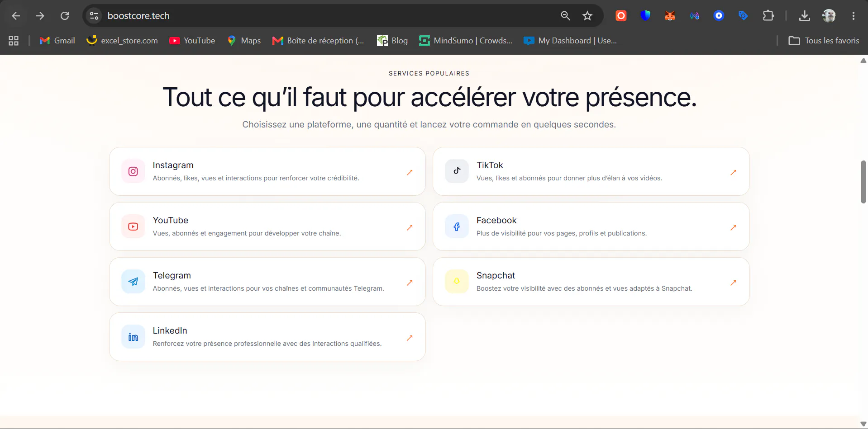The width and height of the screenshot is (868, 429).
Task: Open the YouTube bookmark in bookmarks bar
Action: click(192, 41)
